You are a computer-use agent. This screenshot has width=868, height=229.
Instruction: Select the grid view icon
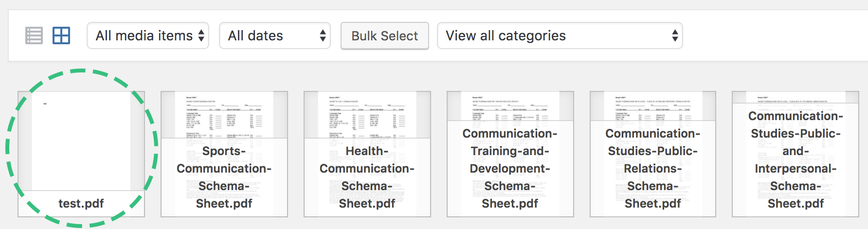tap(61, 35)
